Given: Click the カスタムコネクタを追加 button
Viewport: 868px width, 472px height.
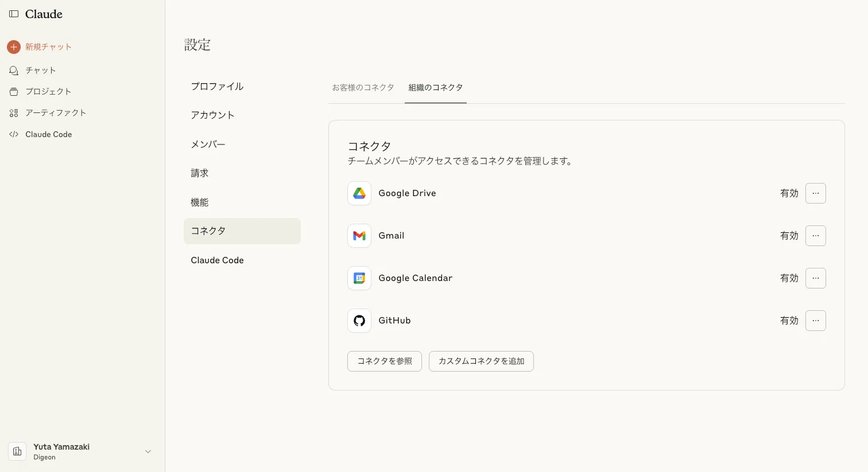Looking at the screenshot, I should click(481, 361).
